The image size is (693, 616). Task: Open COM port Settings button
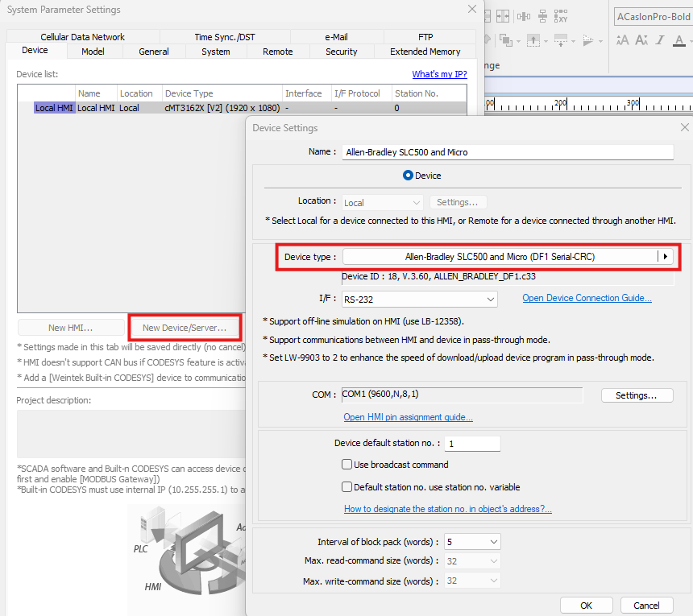coord(637,395)
